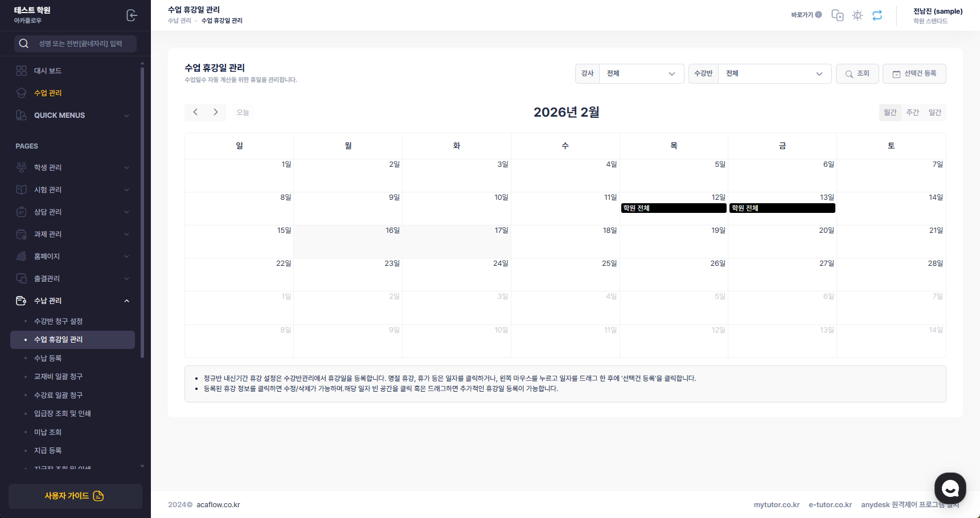Viewport: 980px width, 518px height.
Task: Toggle the light/dark theme sun icon
Action: coord(857,15)
